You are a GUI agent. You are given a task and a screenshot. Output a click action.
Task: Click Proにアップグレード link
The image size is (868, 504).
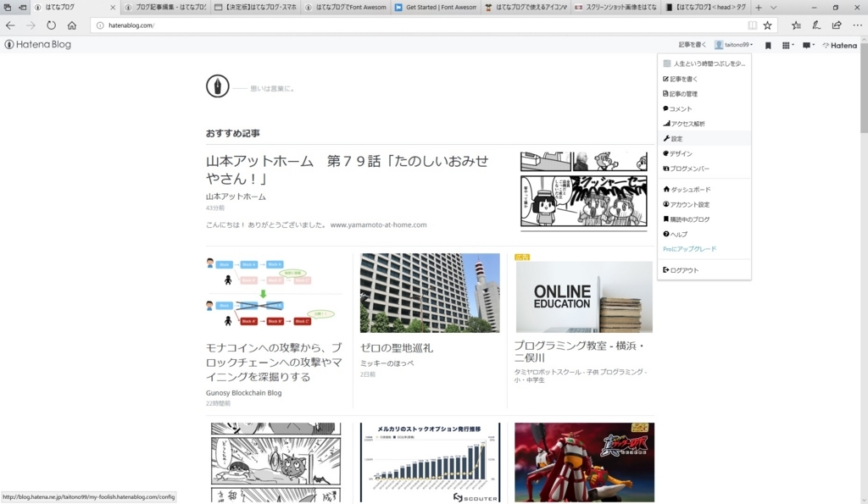coord(690,249)
